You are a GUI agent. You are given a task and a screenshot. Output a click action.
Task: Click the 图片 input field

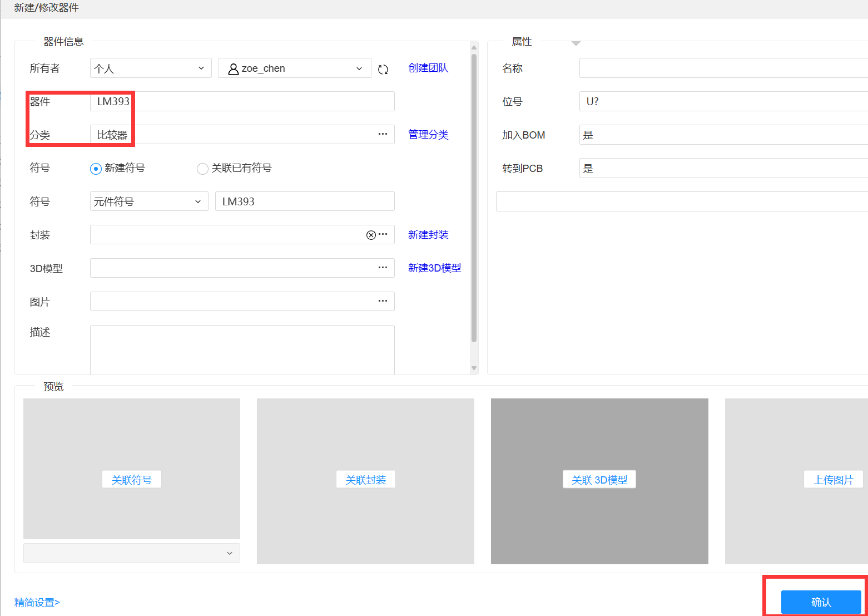point(242,302)
